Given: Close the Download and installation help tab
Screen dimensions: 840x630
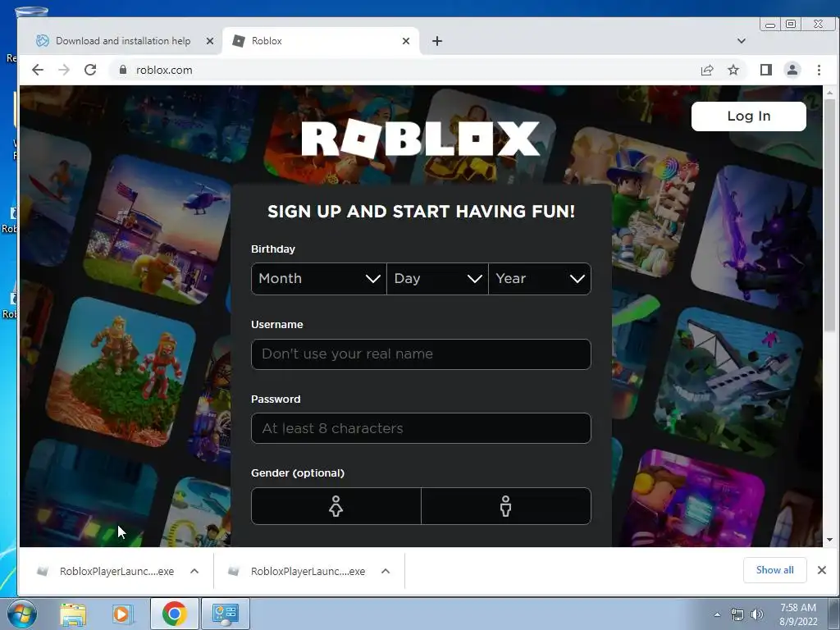Looking at the screenshot, I should click(210, 41).
